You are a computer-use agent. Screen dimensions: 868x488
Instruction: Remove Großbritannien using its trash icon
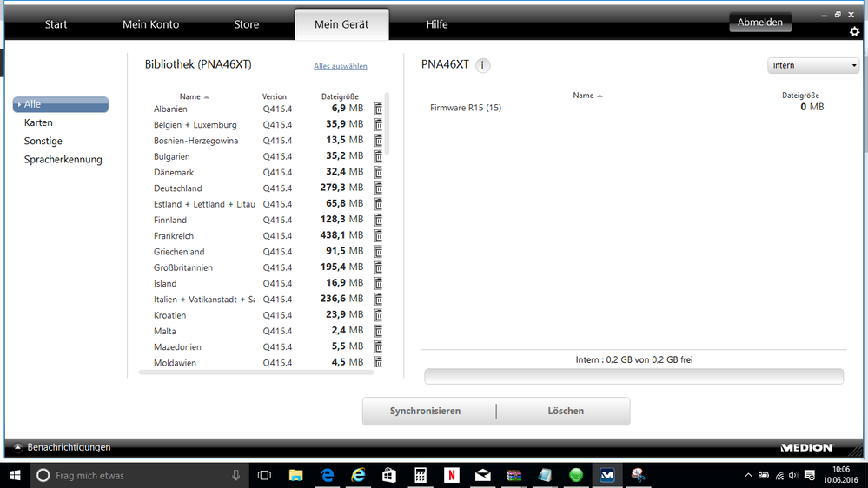pos(378,267)
